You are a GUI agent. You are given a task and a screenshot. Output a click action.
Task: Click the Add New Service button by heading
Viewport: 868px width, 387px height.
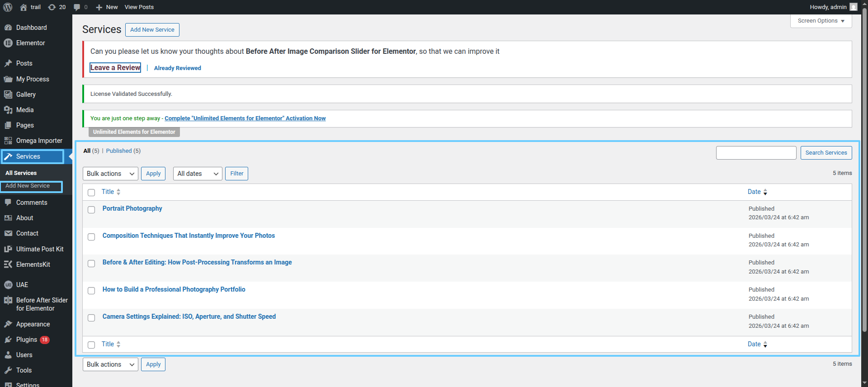pos(152,30)
